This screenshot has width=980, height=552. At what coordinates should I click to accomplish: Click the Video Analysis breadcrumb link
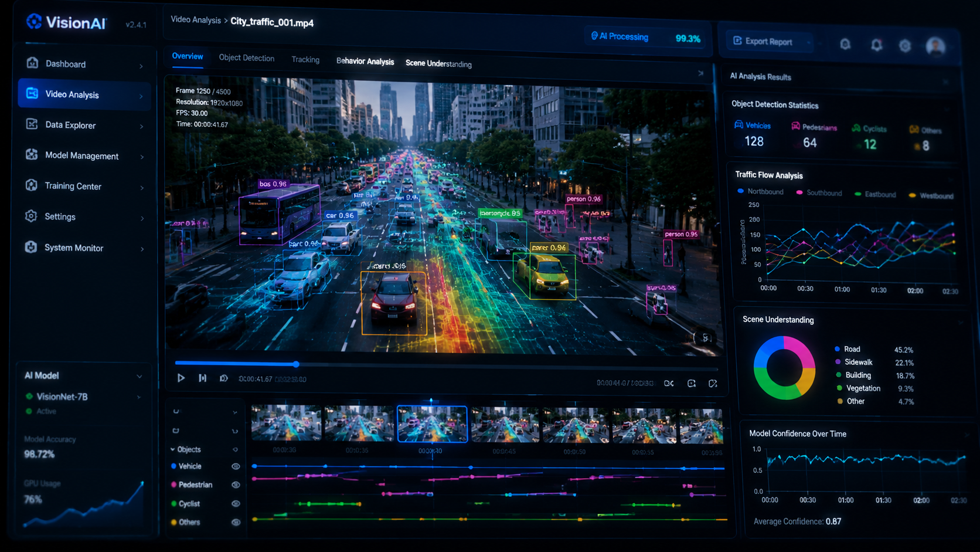(x=196, y=19)
